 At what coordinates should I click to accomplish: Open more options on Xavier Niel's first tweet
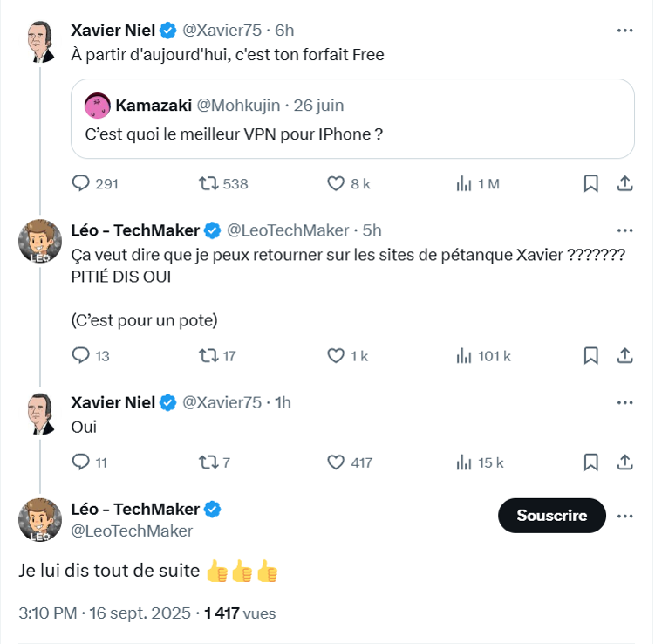(x=624, y=30)
